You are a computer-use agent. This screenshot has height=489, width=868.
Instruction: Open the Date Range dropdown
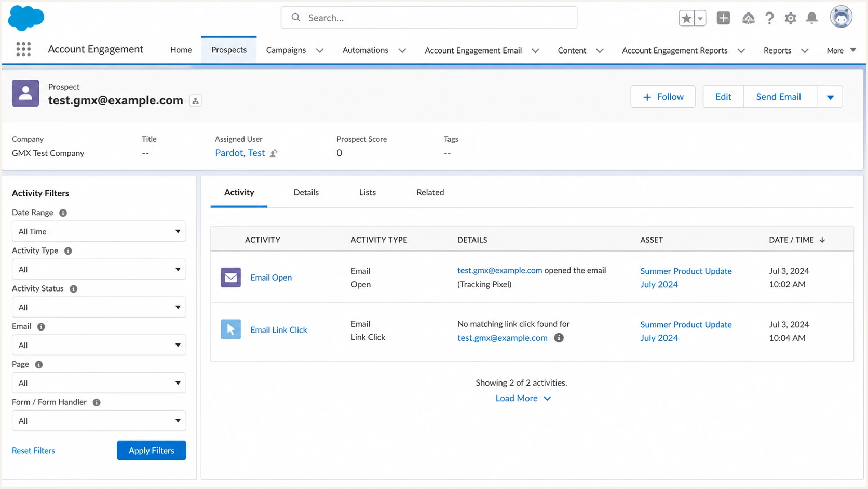coord(99,231)
